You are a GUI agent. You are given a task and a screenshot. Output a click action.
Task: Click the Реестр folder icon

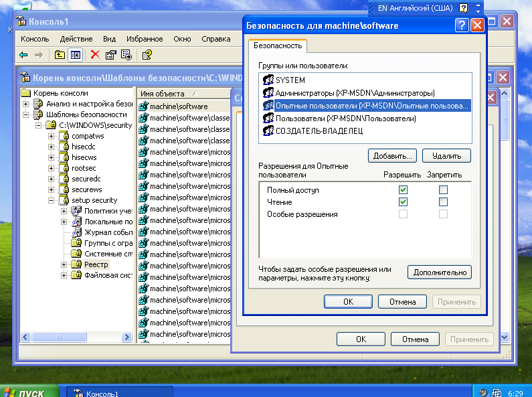[76, 264]
